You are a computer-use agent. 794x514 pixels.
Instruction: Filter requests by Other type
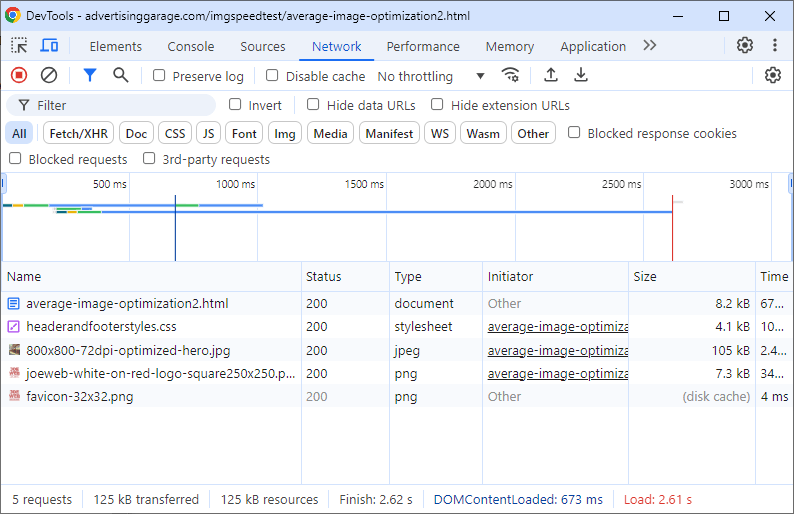(x=533, y=134)
